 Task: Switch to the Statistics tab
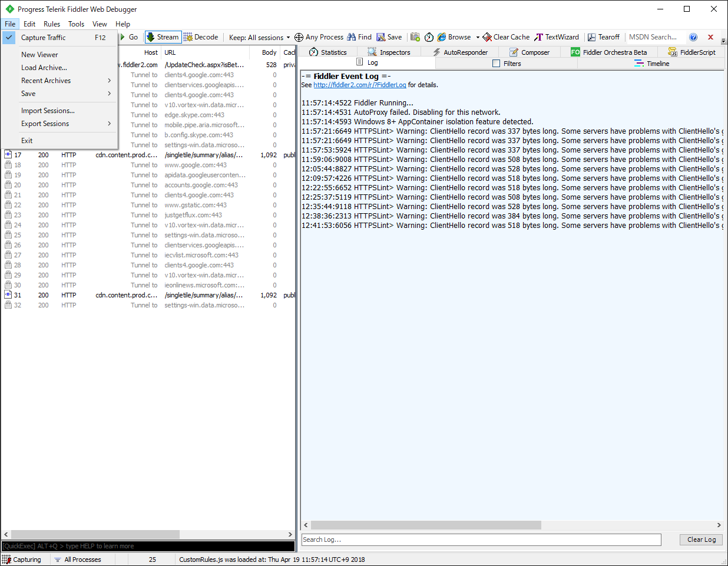[327, 51]
